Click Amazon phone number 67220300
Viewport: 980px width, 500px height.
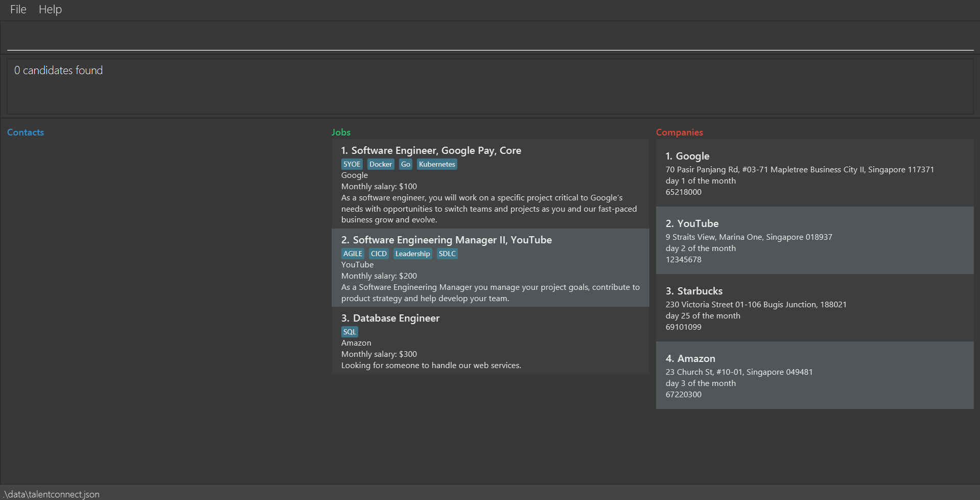click(x=684, y=395)
